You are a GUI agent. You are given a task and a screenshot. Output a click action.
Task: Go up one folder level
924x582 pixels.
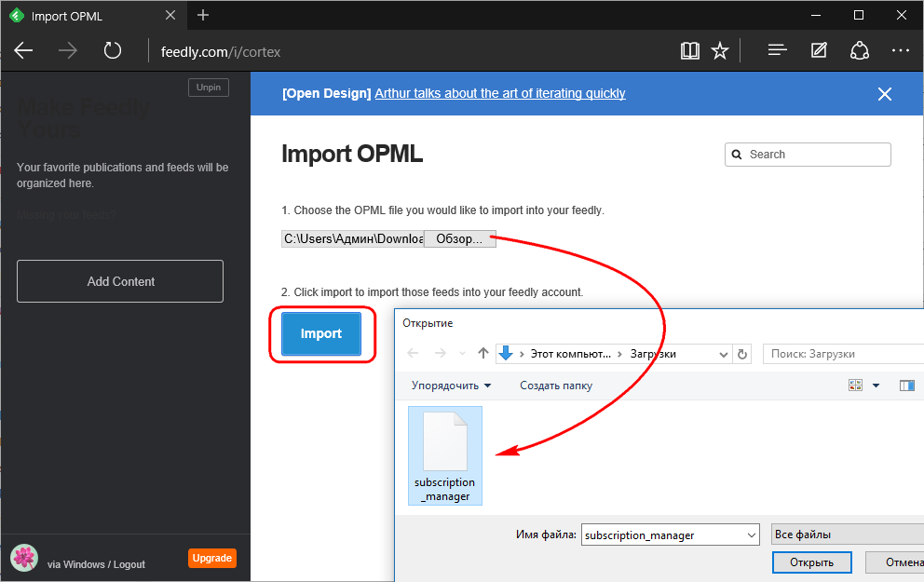tap(483, 354)
